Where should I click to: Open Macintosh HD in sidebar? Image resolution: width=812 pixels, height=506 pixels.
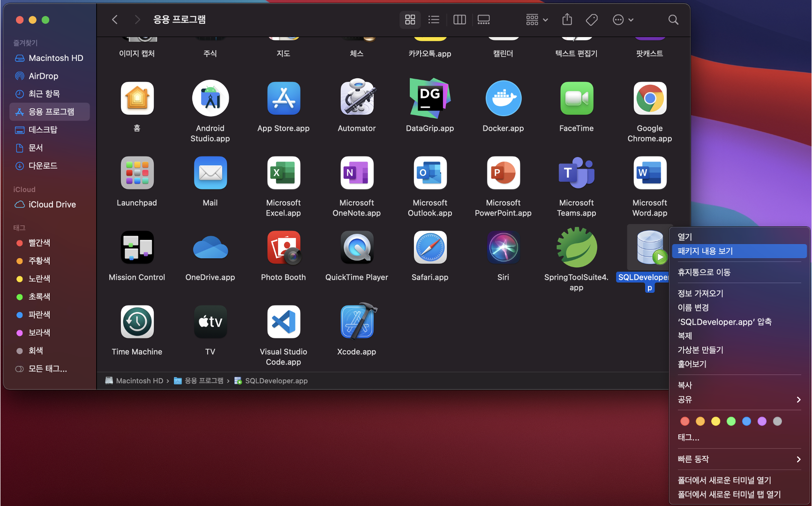tap(50, 58)
